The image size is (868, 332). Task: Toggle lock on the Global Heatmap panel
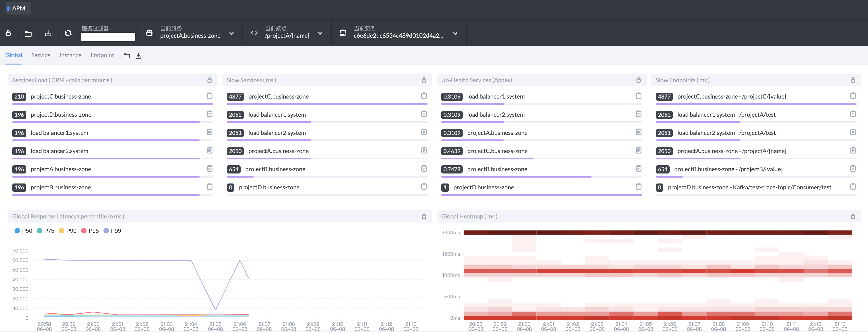pyautogui.click(x=853, y=216)
